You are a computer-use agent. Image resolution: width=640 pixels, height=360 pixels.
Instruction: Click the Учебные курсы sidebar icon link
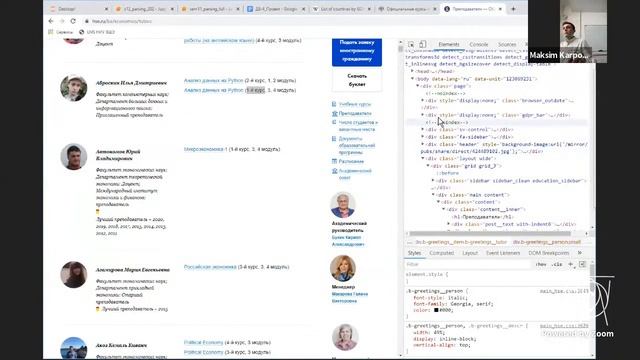(351, 104)
